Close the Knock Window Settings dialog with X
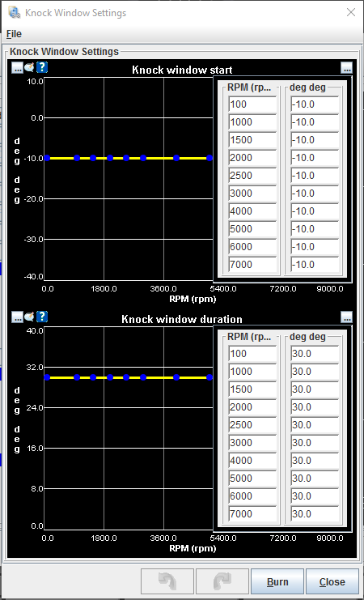Screen dimensions: 364x600 tap(351, 12)
